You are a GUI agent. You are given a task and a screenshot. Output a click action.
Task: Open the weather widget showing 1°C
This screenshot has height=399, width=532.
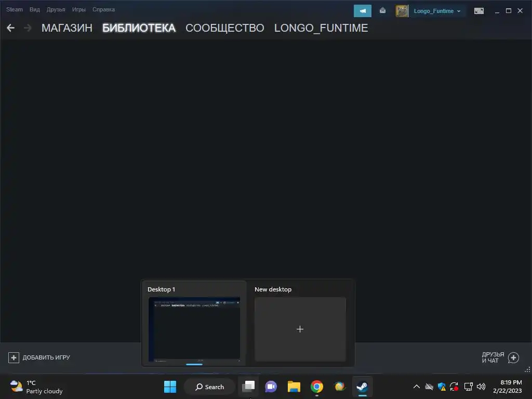(x=36, y=387)
